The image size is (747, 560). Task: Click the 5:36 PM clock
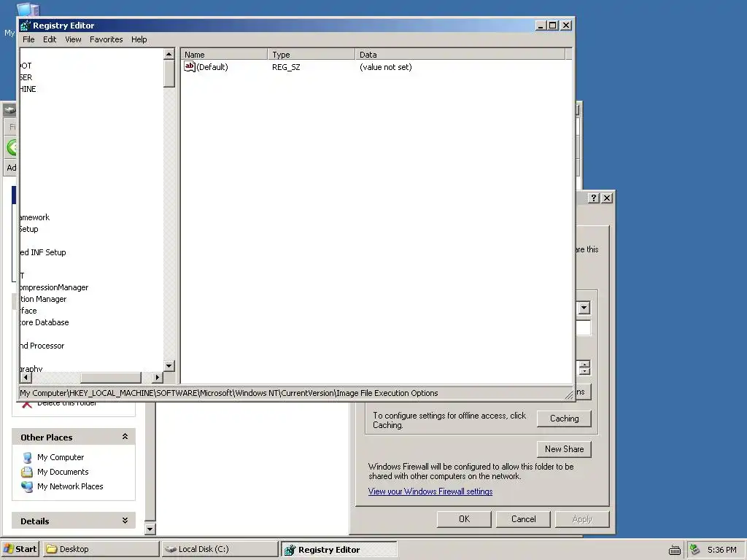tap(721, 550)
